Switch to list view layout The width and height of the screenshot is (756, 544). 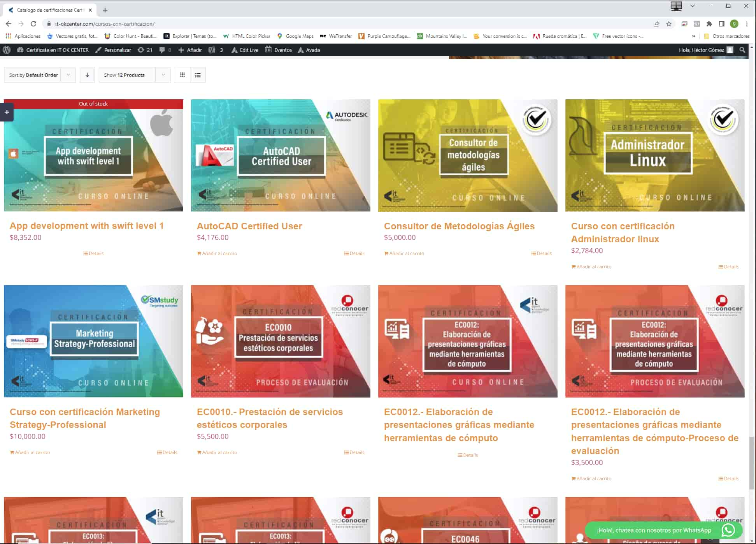[x=198, y=75]
